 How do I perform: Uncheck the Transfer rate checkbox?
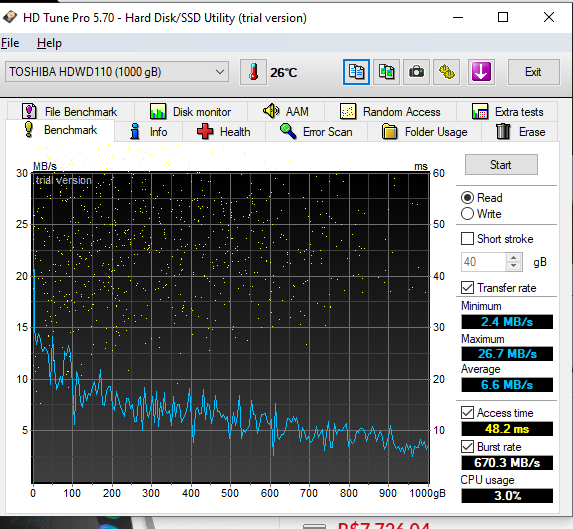click(x=467, y=288)
